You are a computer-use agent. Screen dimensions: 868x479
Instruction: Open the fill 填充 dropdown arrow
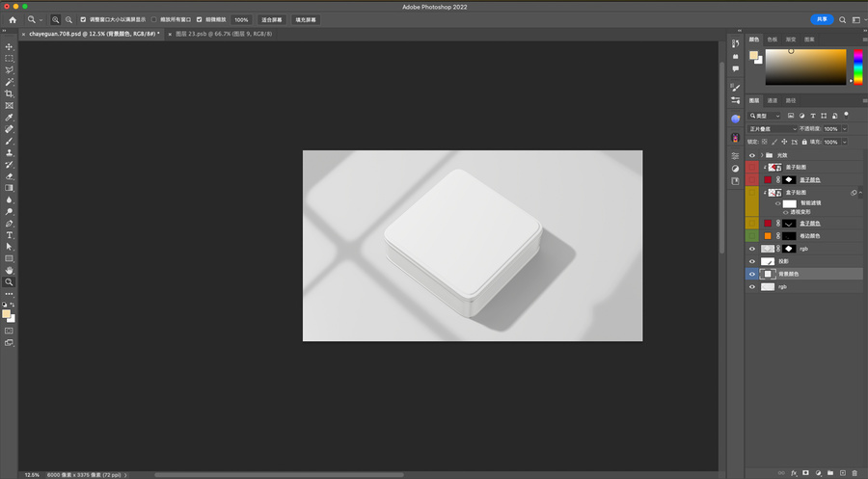(845, 142)
